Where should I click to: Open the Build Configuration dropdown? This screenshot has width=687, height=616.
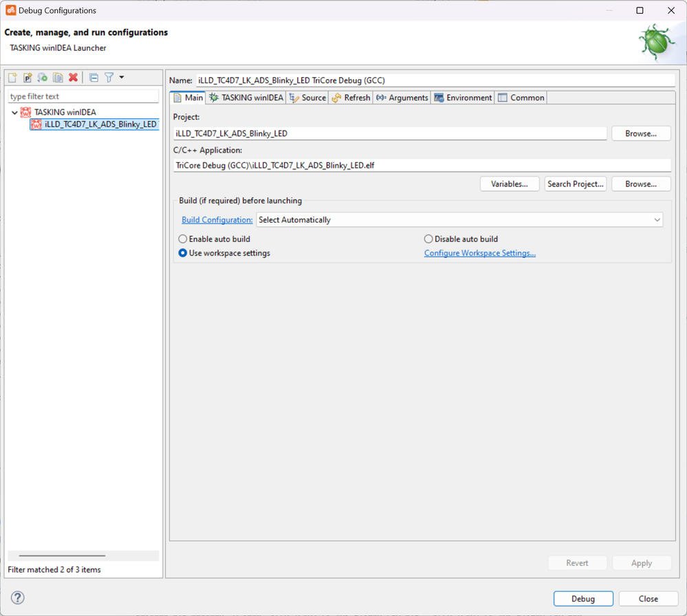459,220
